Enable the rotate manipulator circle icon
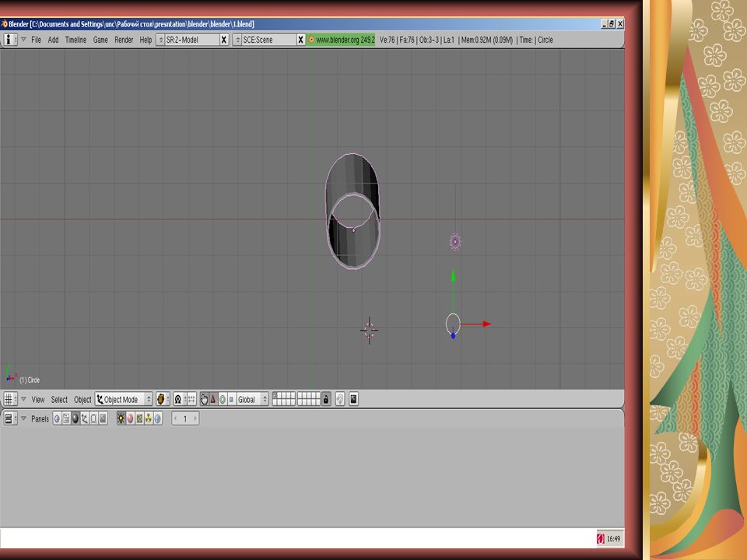 (x=223, y=399)
